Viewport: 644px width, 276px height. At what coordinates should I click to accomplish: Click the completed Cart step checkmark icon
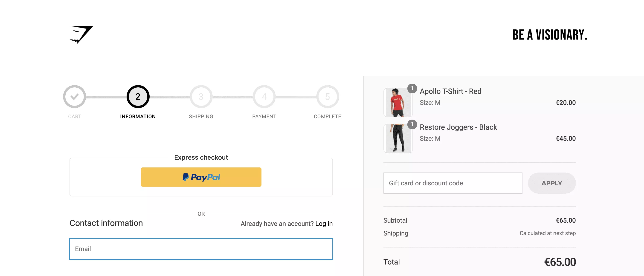pos(74,97)
